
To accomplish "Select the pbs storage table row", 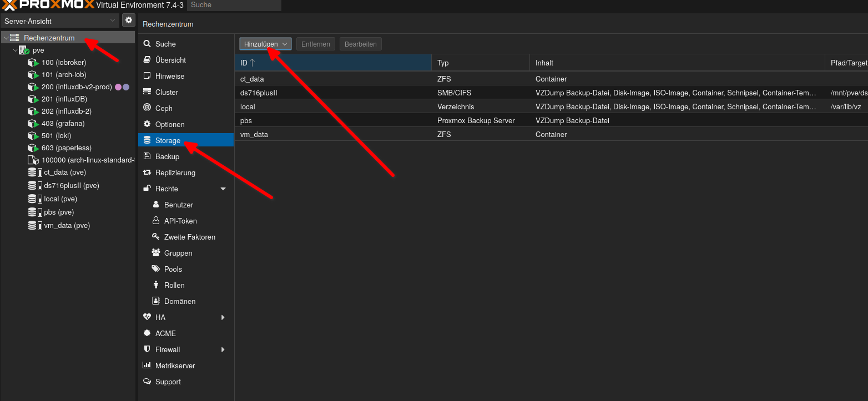I will click(x=551, y=120).
